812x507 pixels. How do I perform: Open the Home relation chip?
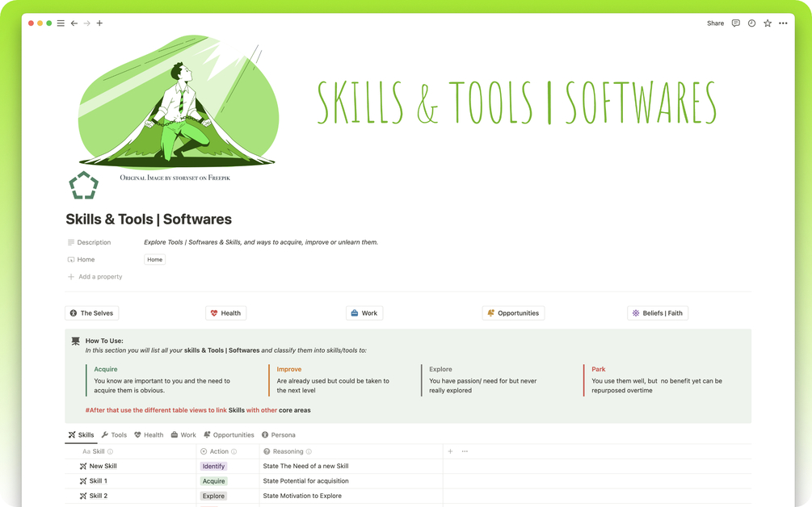155,260
